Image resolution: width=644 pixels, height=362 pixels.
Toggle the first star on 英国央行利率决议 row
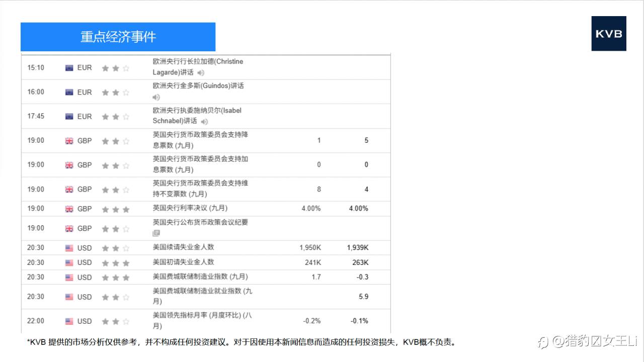click(x=106, y=208)
